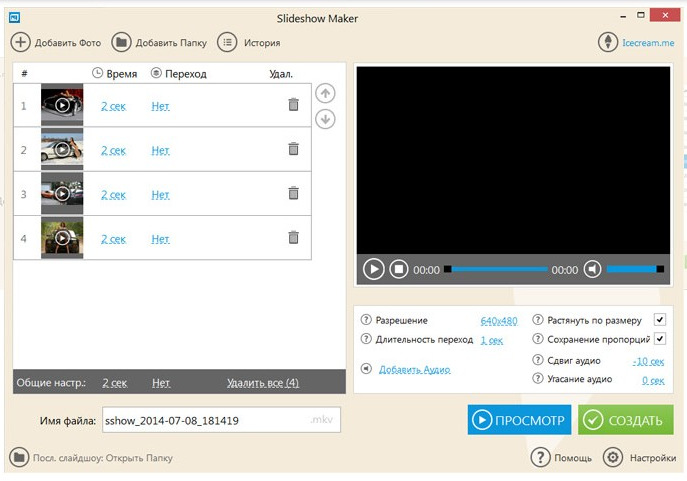Toggle Сохранение пропорций checkbox
This screenshot has width=687, height=481.
pos(660,339)
